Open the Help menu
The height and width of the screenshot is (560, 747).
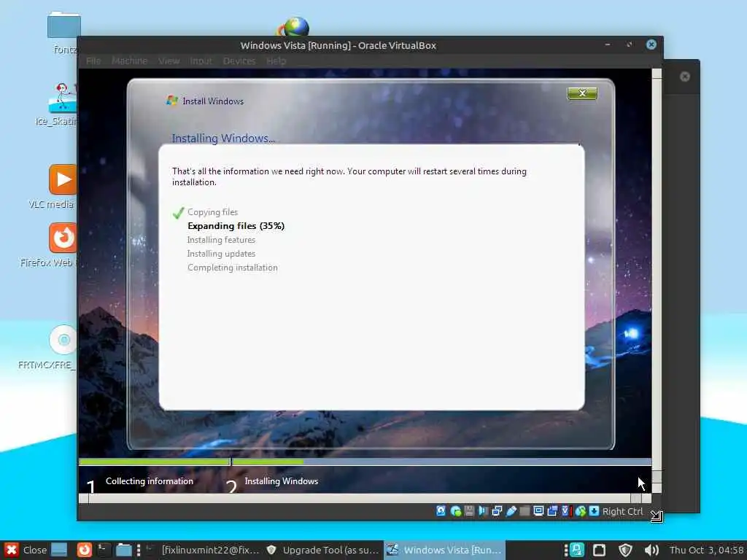coord(276,61)
